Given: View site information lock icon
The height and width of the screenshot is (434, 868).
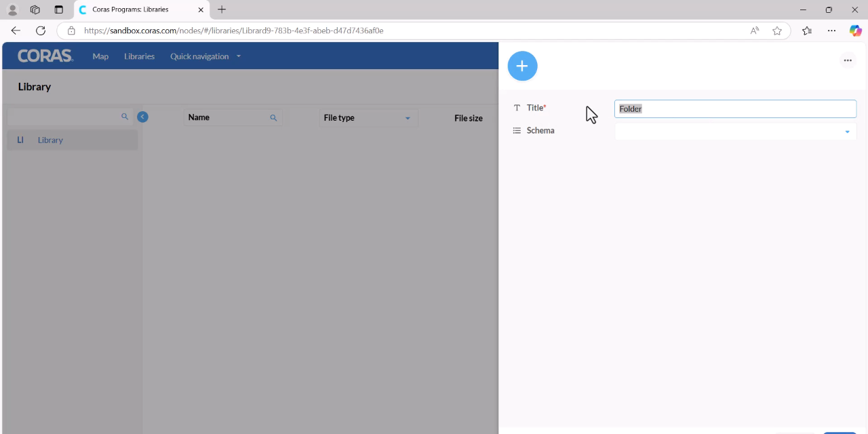Looking at the screenshot, I should pos(71,31).
